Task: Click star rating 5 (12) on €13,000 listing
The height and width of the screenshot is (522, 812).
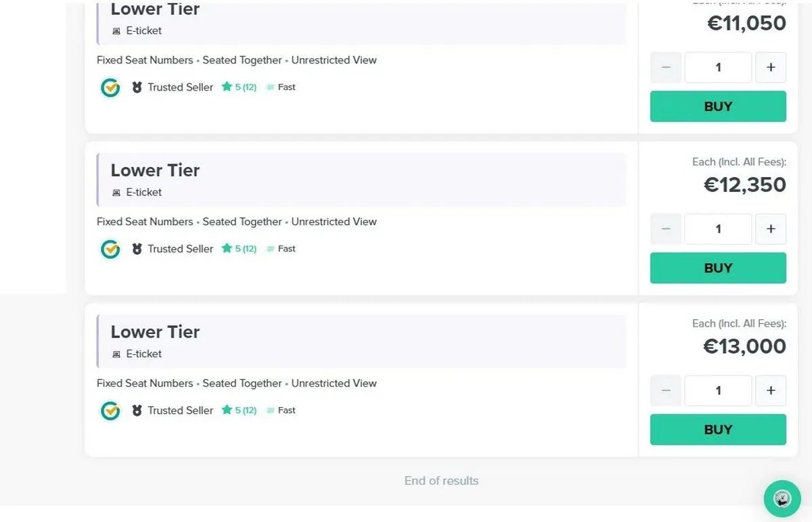Action: (239, 410)
